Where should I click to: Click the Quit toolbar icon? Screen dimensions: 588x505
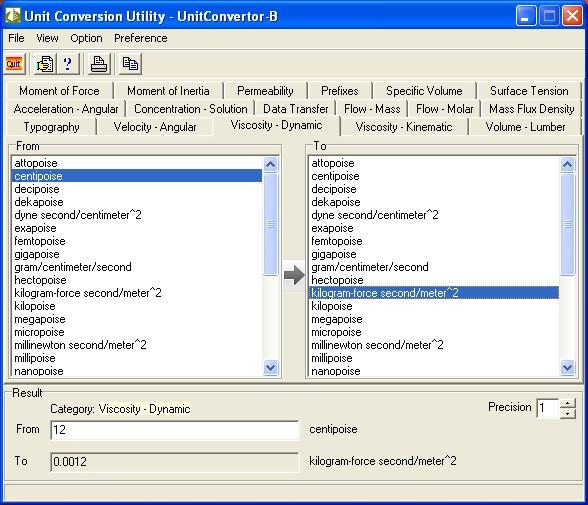pos(14,64)
